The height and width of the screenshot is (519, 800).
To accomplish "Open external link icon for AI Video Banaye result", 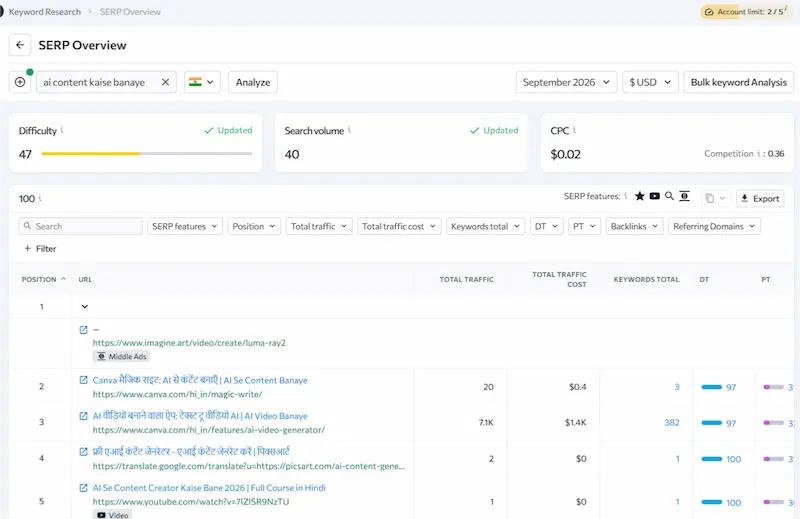I will (84, 416).
